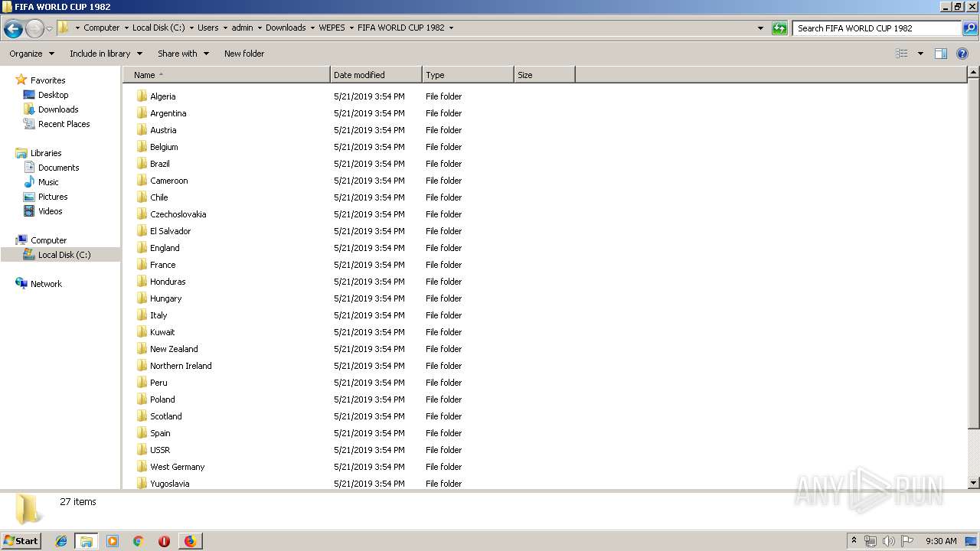The width and height of the screenshot is (980, 551).
Task: Open Desktop in Favorites
Action: (x=53, y=95)
